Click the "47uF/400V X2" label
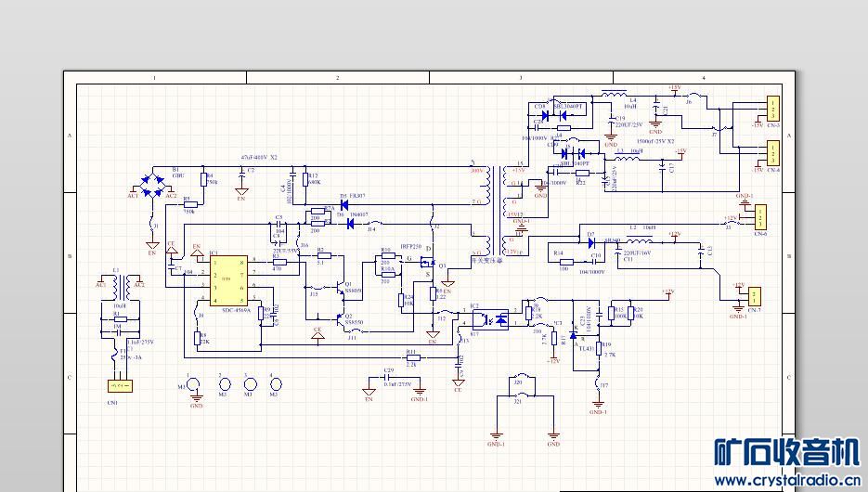Viewport: 868px width, 492px height. click(x=259, y=158)
